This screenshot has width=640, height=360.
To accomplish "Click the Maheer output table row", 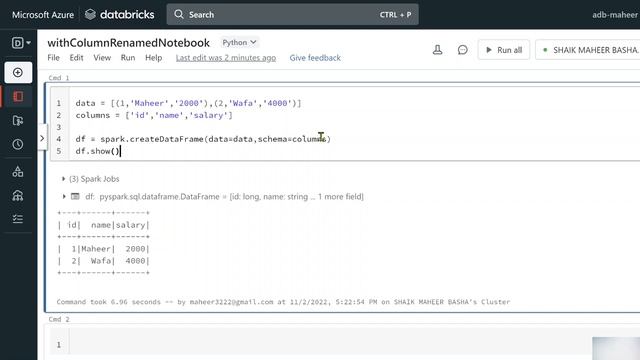I will point(104,249).
